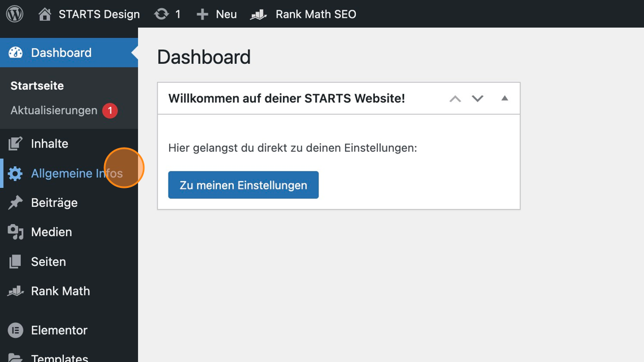The height and width of the screenshot is (362, 644).
Task: Click the Willkommen auf deiner STARTS Website heading
Action: pyautogui.click(x=287, y=98)
